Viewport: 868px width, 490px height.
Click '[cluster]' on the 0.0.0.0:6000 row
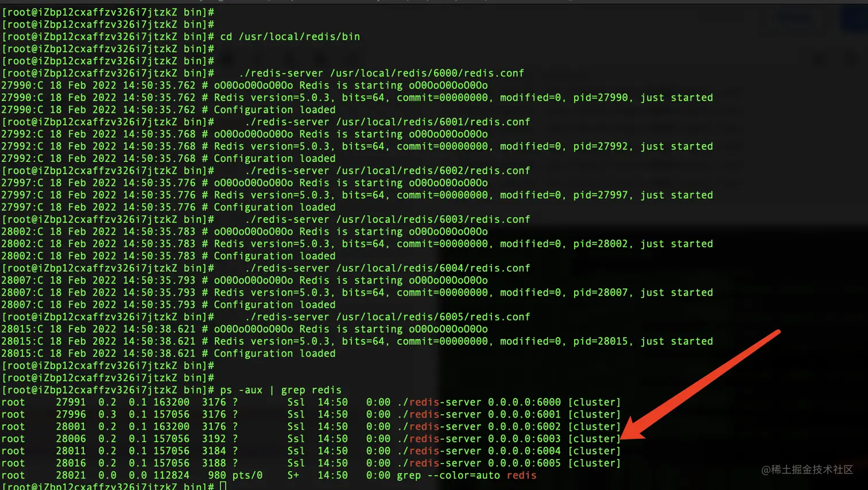pos(595,402)
